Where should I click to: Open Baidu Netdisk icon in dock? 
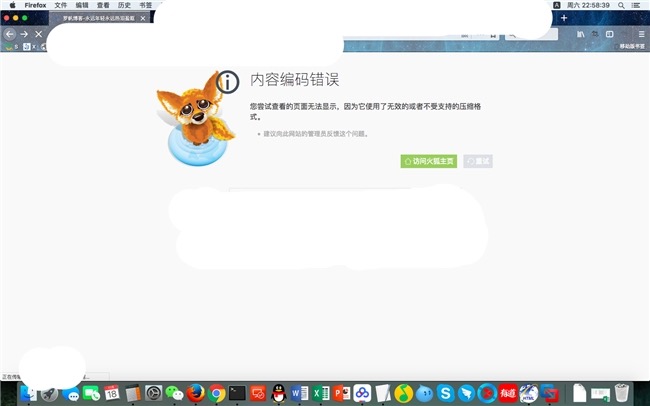click(x=362, y=393)
